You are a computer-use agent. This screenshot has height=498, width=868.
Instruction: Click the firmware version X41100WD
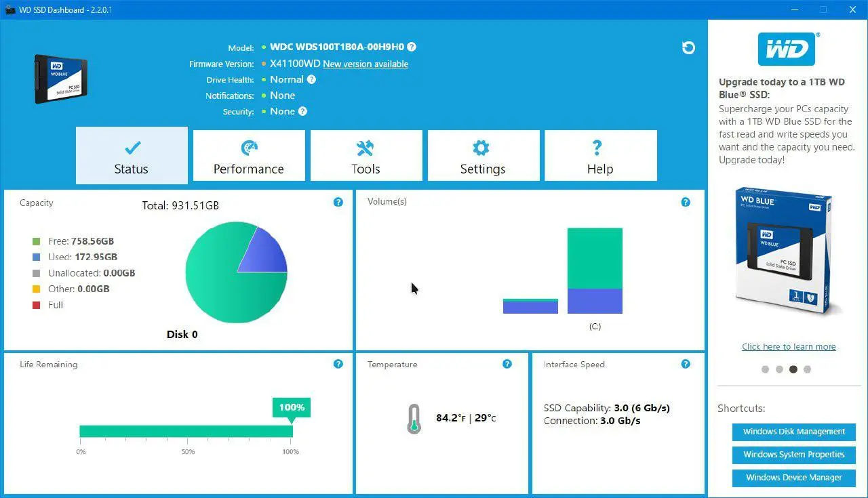coord(295,64)
